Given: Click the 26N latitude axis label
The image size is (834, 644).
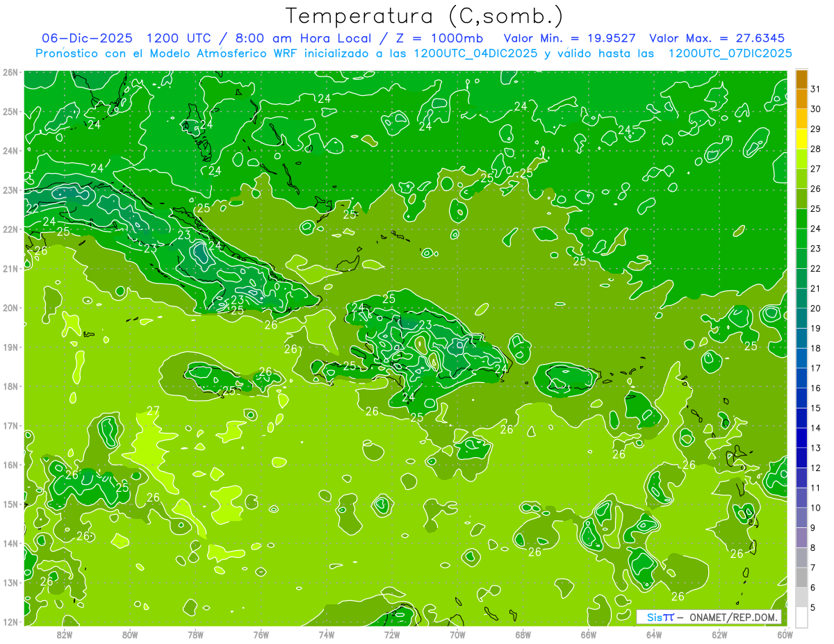Looking at the screenshot, I should 10,72.
